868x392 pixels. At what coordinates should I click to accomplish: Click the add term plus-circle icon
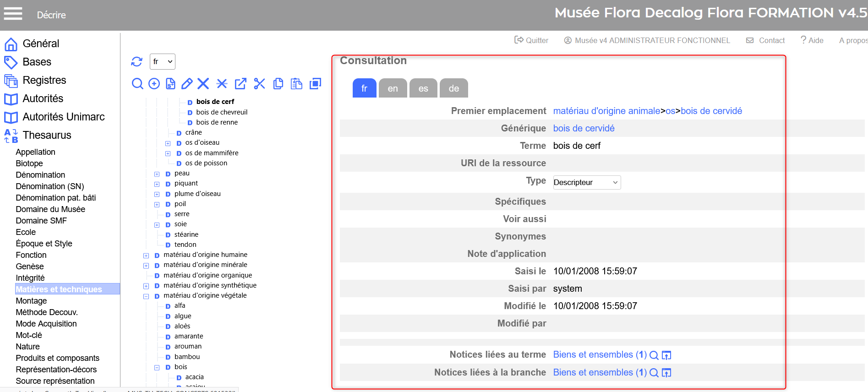(154, 84)
